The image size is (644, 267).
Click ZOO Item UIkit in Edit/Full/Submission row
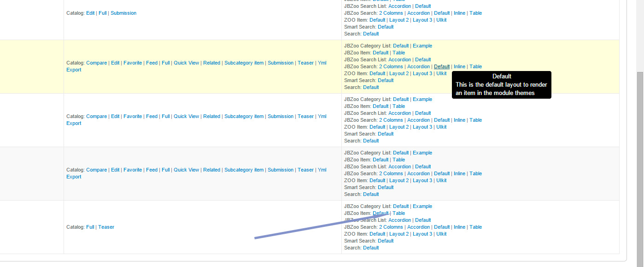coord(441,20)
